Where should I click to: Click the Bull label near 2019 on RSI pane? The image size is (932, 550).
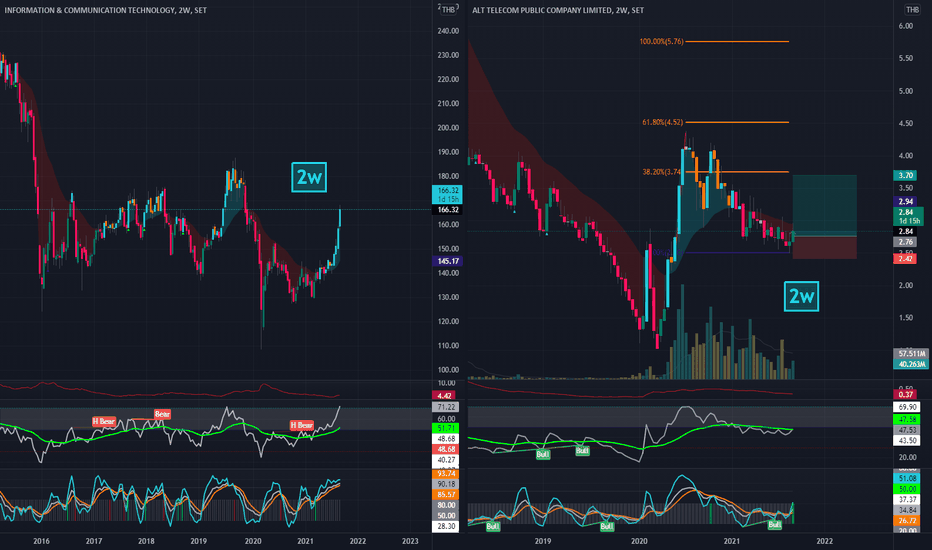point(543,454)
